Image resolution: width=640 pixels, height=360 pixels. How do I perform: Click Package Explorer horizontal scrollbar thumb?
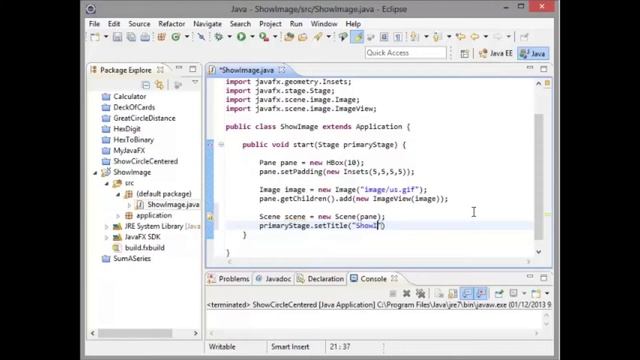point(135,333)
